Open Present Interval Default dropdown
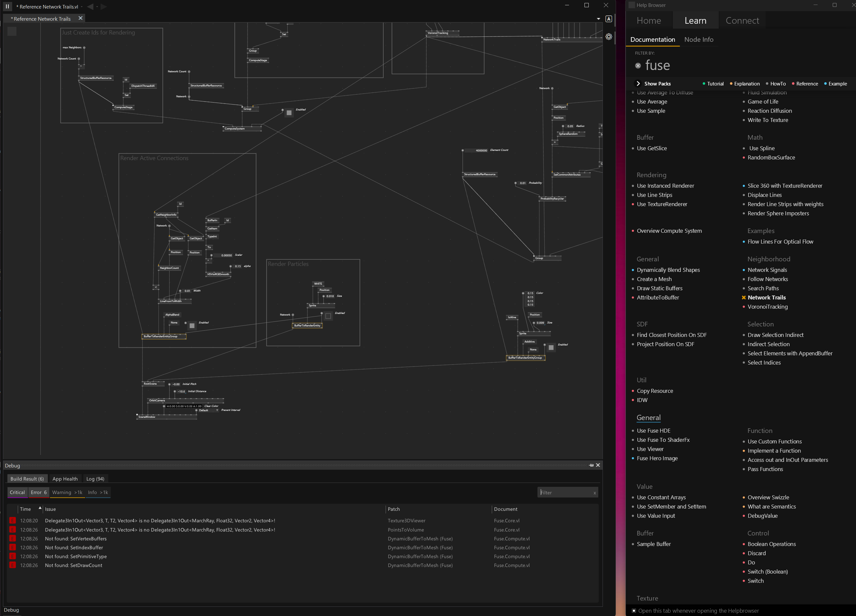856x616 pixels. click(x=217, y=410)
